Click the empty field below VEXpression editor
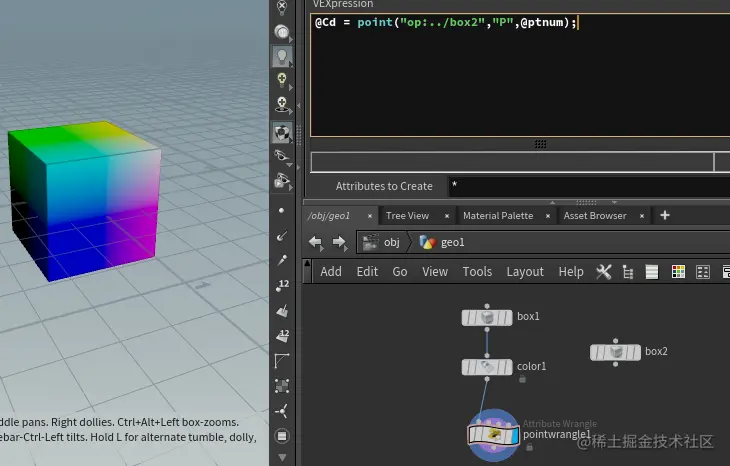 click(512, 162)
